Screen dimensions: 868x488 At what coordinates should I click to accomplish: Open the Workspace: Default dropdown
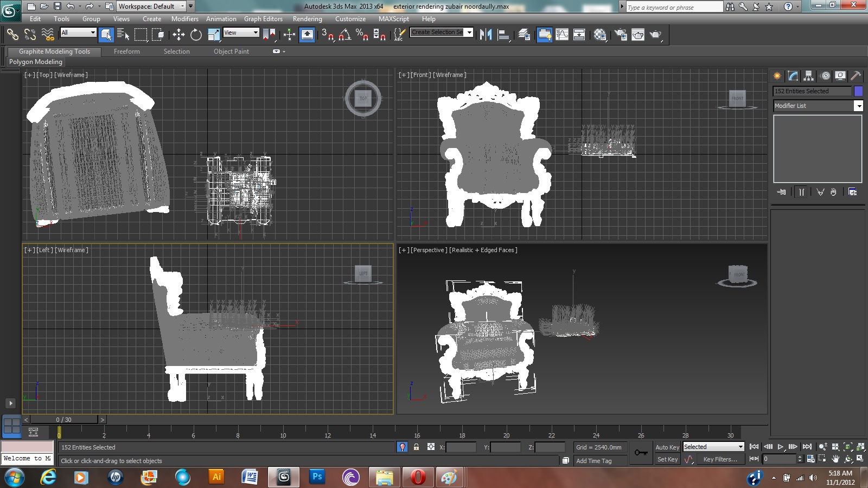coord(151,7)
